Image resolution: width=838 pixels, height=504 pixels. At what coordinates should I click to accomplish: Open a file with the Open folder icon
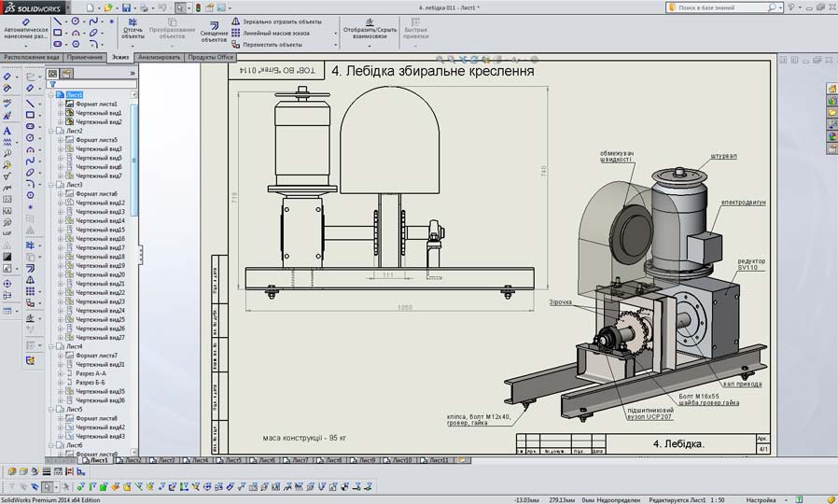point(108,7)
